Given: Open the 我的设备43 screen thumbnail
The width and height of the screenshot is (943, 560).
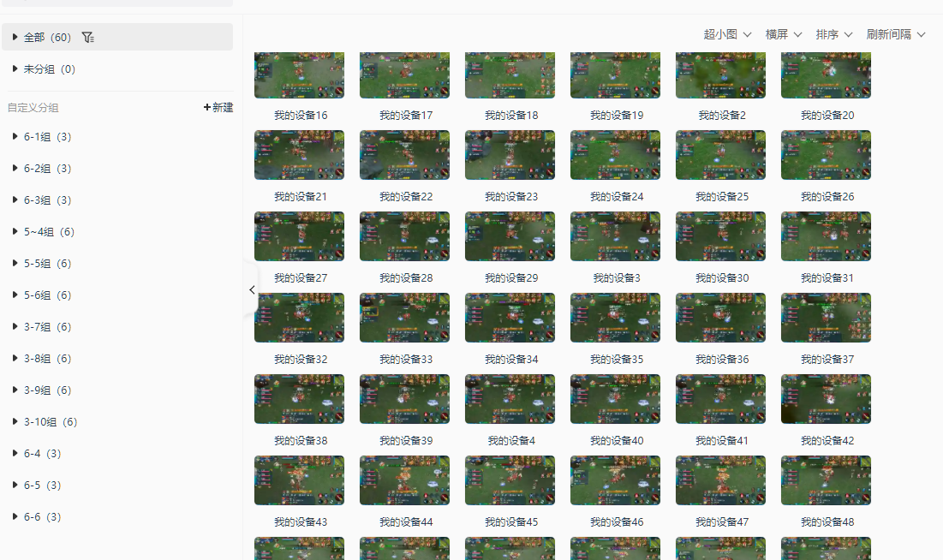Looking at the screenshot, I should (x=299, y=480).
